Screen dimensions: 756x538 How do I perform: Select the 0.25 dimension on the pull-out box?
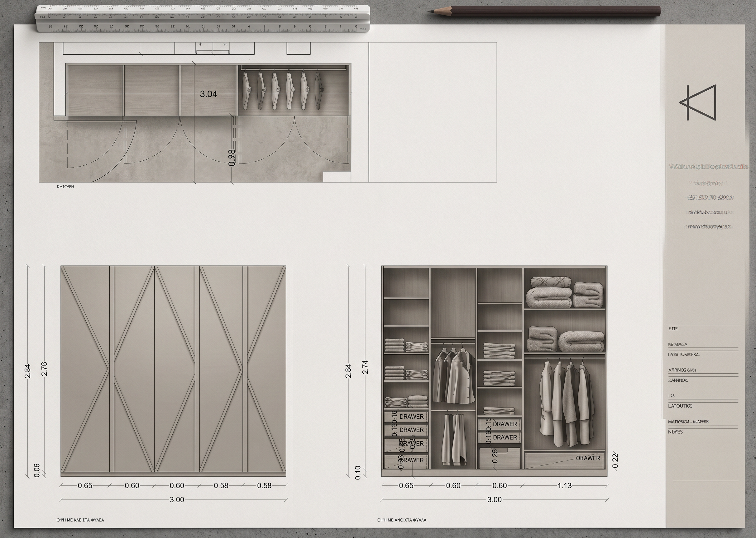click(x=495, y=456)
